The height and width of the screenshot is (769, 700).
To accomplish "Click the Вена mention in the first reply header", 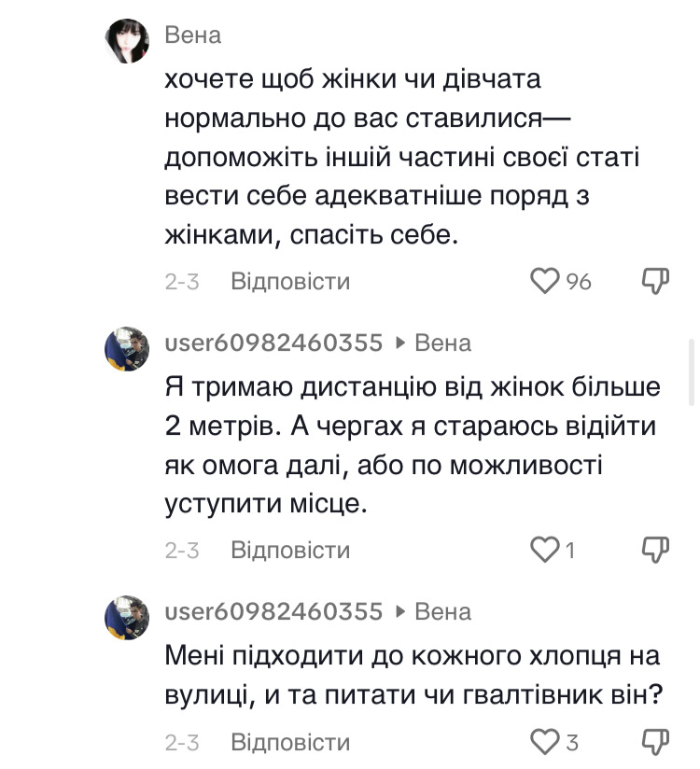I will pos(442,343).
